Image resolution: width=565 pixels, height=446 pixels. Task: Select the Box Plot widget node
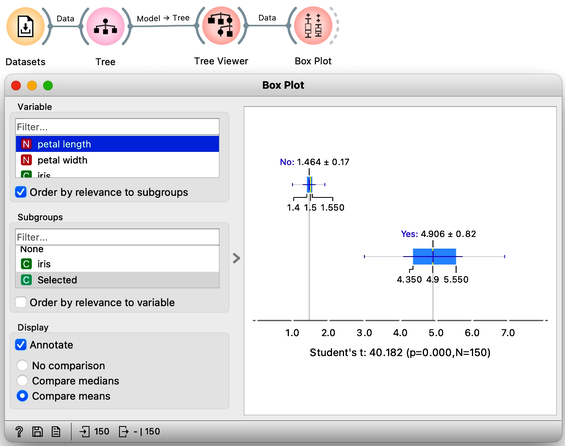(x=313, y=26)
